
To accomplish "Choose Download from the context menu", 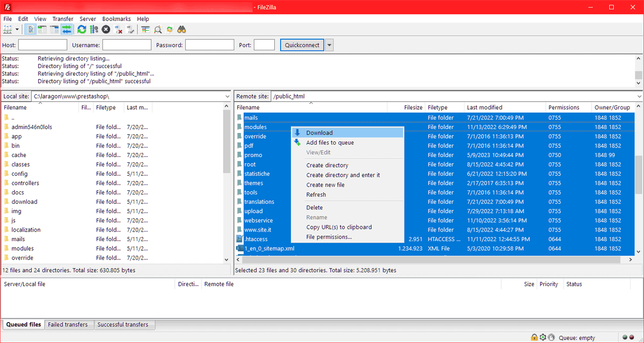I will pyautogui.click(x=319, y=133).
